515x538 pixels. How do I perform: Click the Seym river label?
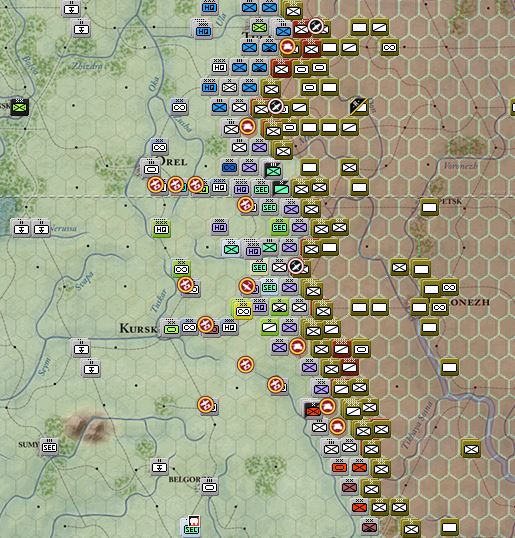[45, 366]
